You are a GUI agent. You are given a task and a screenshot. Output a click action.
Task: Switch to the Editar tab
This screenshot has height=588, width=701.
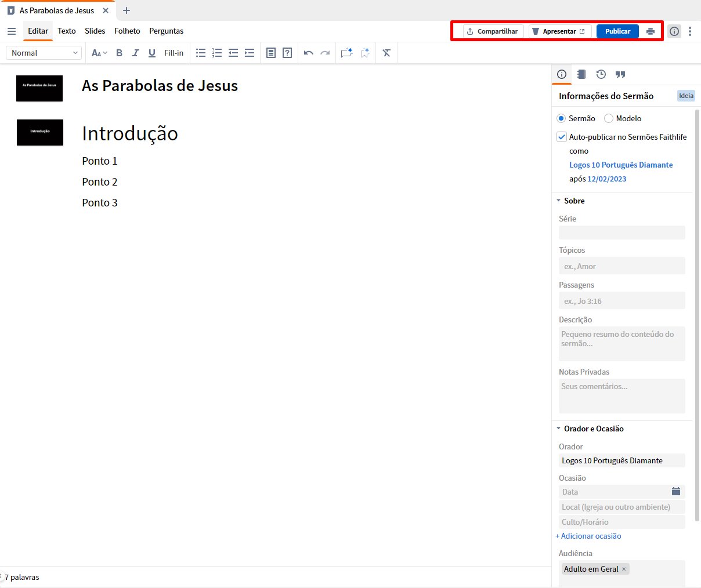[38, 31]
